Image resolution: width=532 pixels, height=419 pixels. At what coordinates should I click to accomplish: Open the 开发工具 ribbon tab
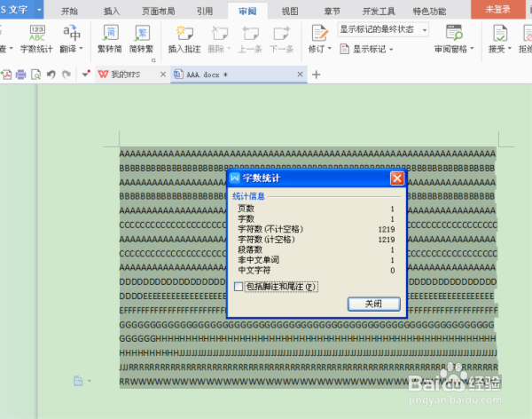pos(379,12)
